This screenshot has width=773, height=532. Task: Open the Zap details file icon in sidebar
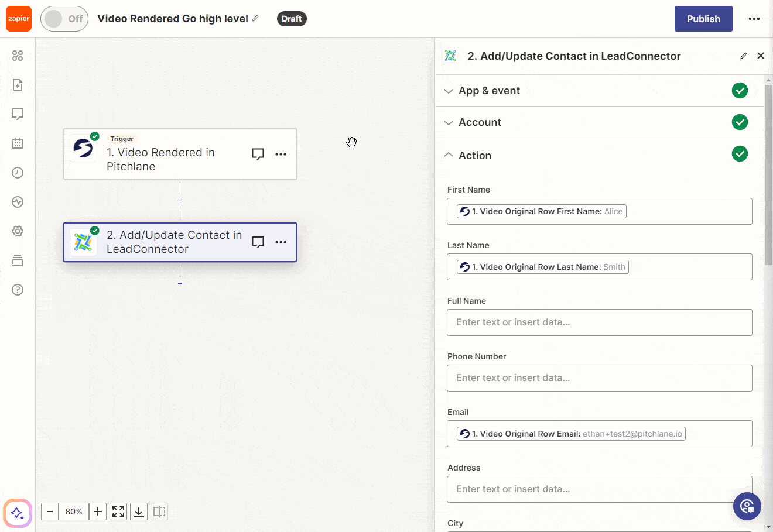click(18, 85)
